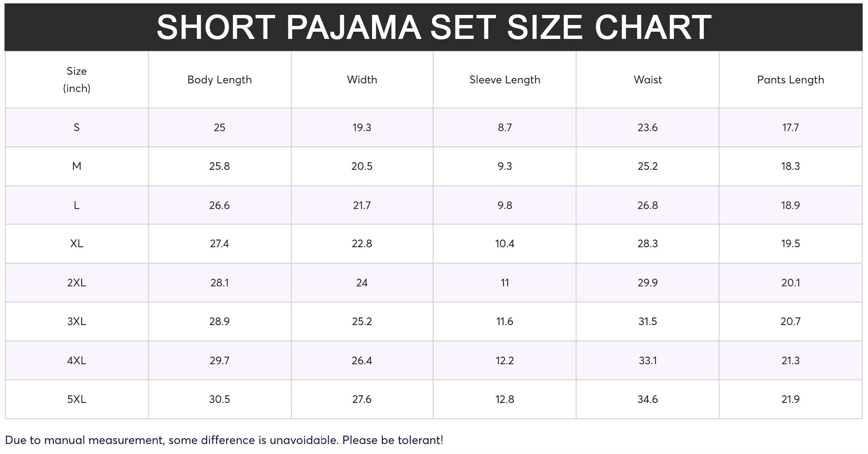Select the Width value for size 2XL
This screenshot has height=454, width=868.
click(362, 282)
